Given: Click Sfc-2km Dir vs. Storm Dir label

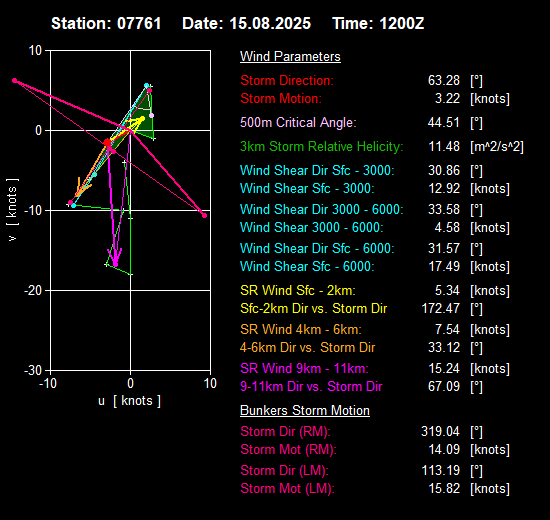Looking at the screenshot, I should 314,308.
